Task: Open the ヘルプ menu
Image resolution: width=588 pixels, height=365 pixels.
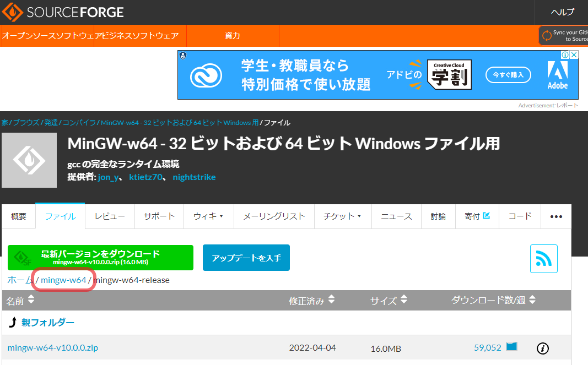Action: pyautogui.click(x=562, y=12)
